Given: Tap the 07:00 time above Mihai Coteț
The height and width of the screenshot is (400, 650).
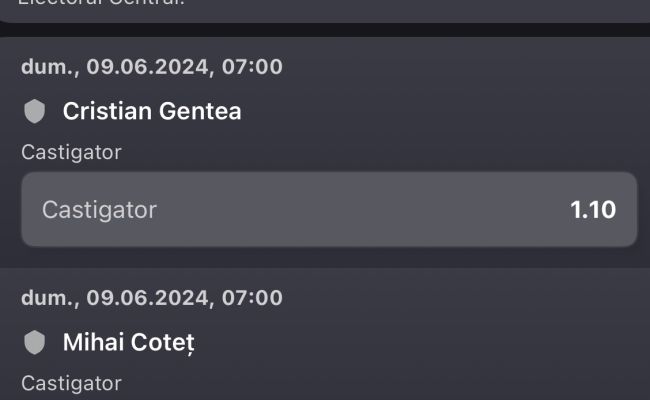Looking at the screenshot, I should click(x=252, y=298).
